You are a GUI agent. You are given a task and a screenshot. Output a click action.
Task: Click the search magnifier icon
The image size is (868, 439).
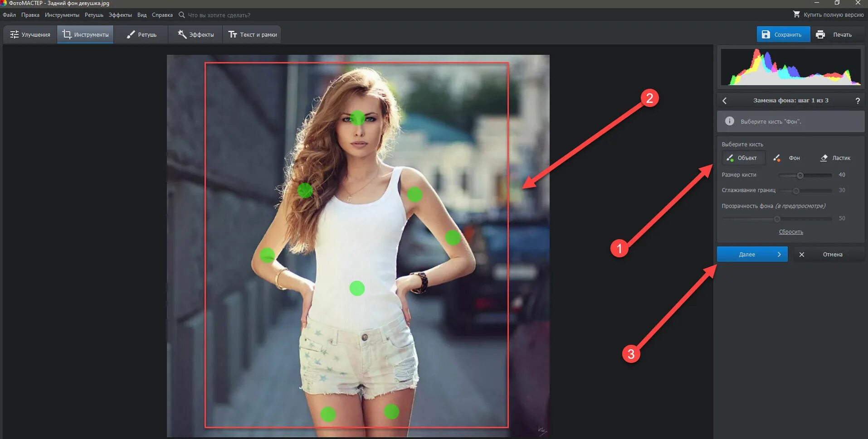182,15
